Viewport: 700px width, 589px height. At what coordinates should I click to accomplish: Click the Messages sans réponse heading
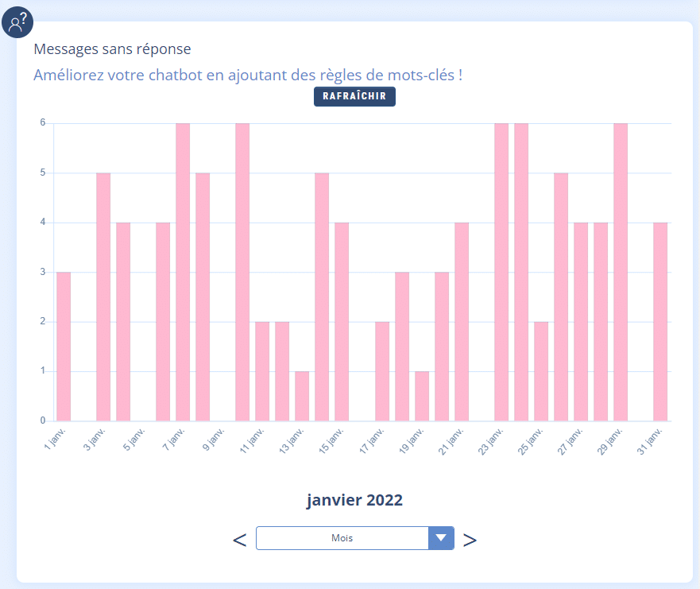click(112, 49)
